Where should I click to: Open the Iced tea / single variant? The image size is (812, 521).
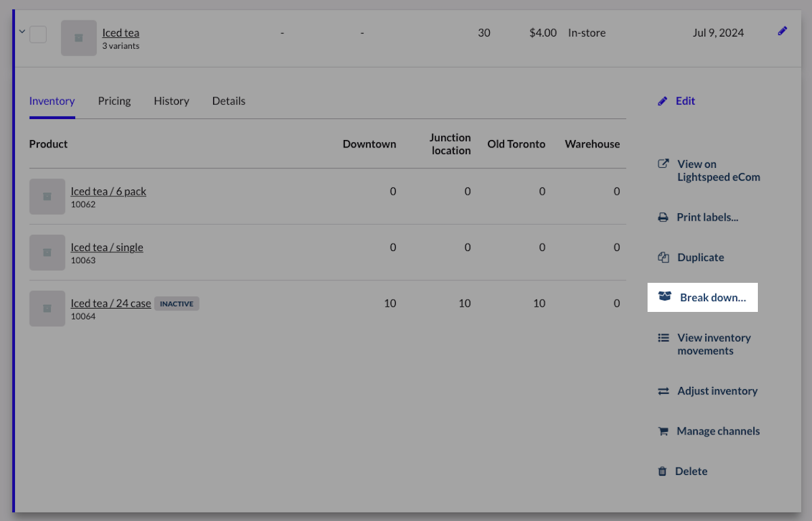[107, 248]
